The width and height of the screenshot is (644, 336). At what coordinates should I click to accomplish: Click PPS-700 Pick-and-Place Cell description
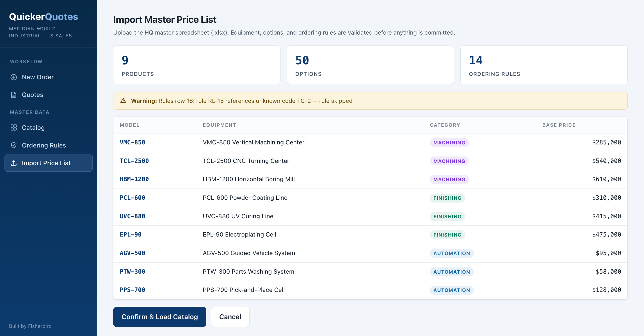click(x=244, y=290)
